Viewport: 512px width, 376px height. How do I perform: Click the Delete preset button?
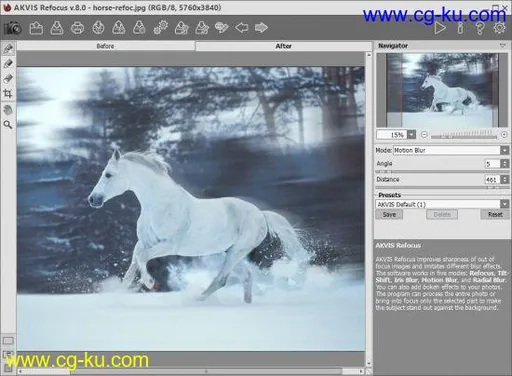pyautogui.click(x=442, y=214)
